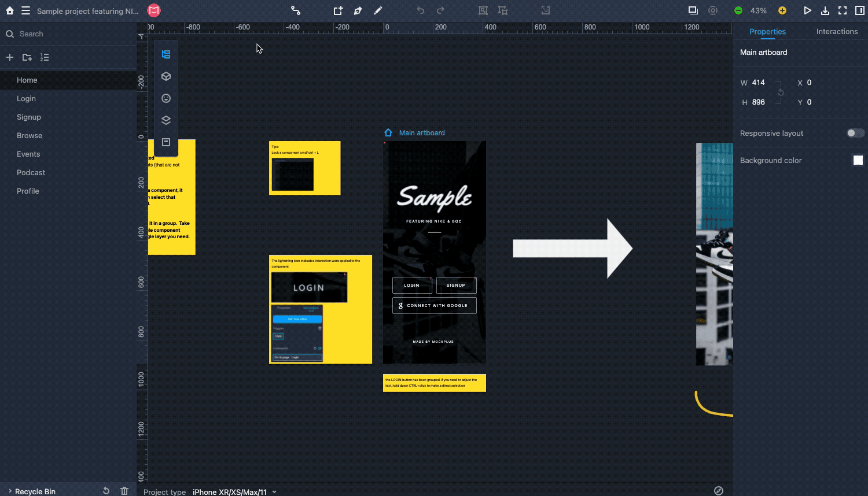Redo the last action
The image size is (868, 496).
(440, 10)
